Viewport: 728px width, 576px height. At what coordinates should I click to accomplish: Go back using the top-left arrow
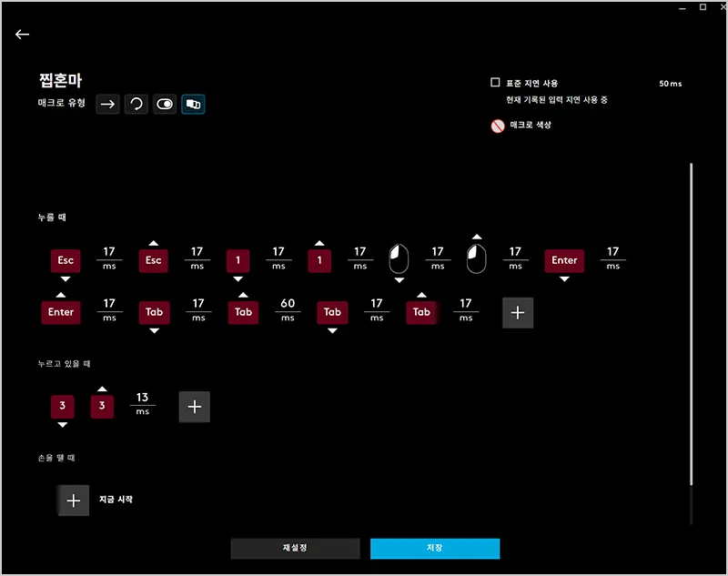click(23, 35)
